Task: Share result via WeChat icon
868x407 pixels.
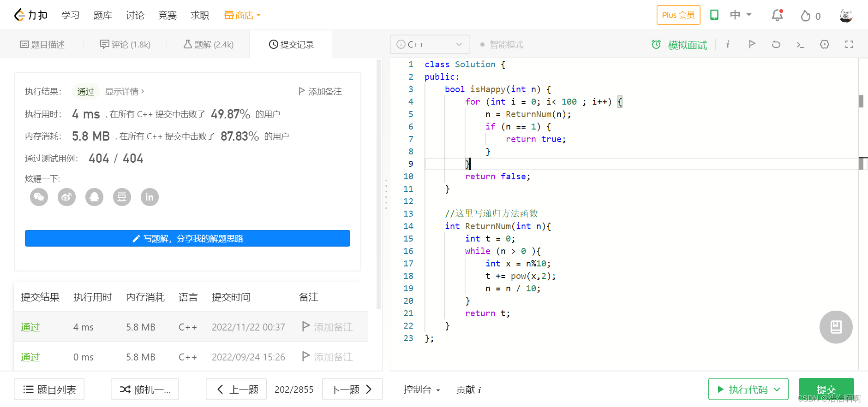Action: [39, 197]
